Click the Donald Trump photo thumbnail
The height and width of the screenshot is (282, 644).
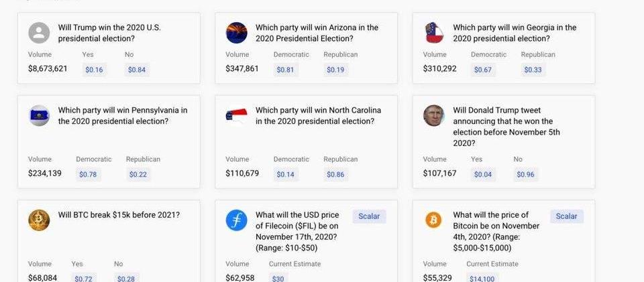pyautogui.click(x=434, y=116)
